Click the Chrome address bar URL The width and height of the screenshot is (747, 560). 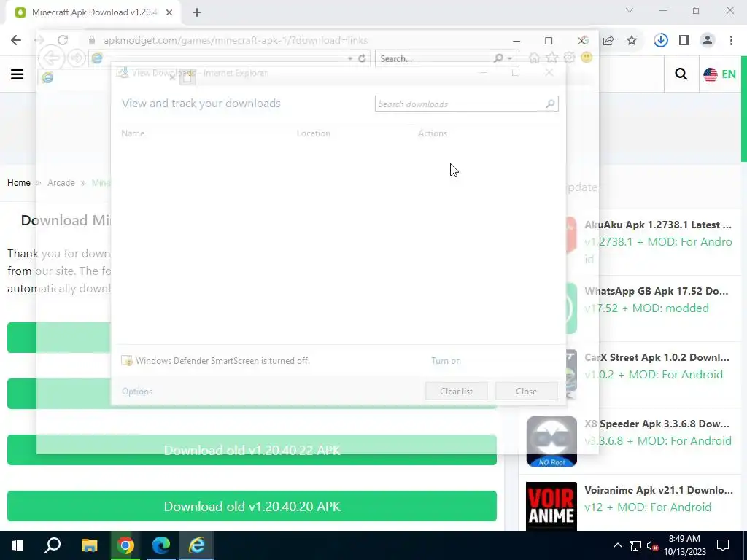[236, 41]
